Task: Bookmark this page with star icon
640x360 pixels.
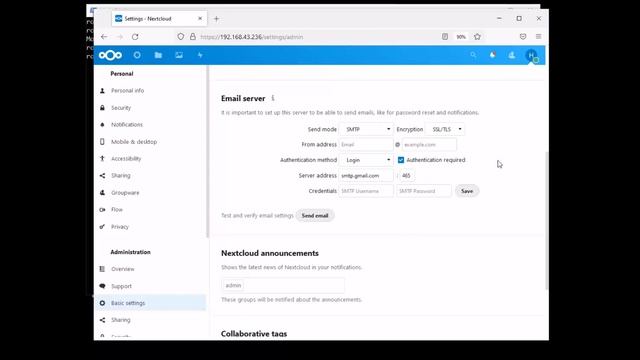Action: (477, 37)
